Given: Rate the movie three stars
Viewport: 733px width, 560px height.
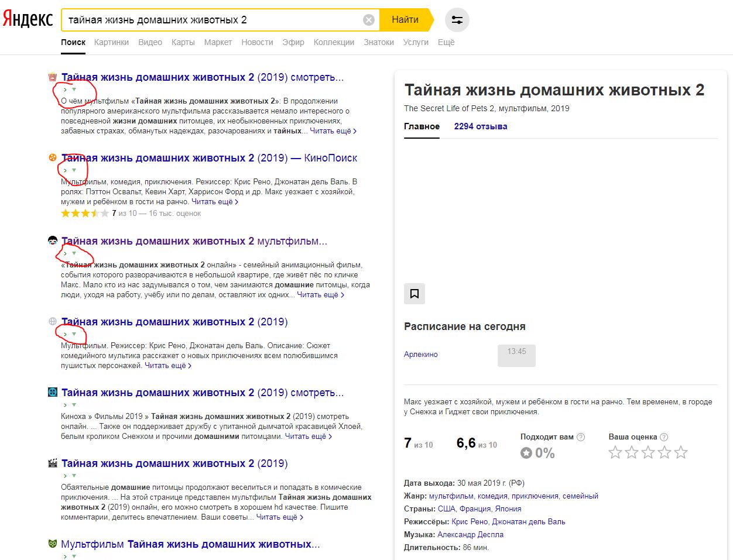Looking at the screenshot, I should 648,452.
